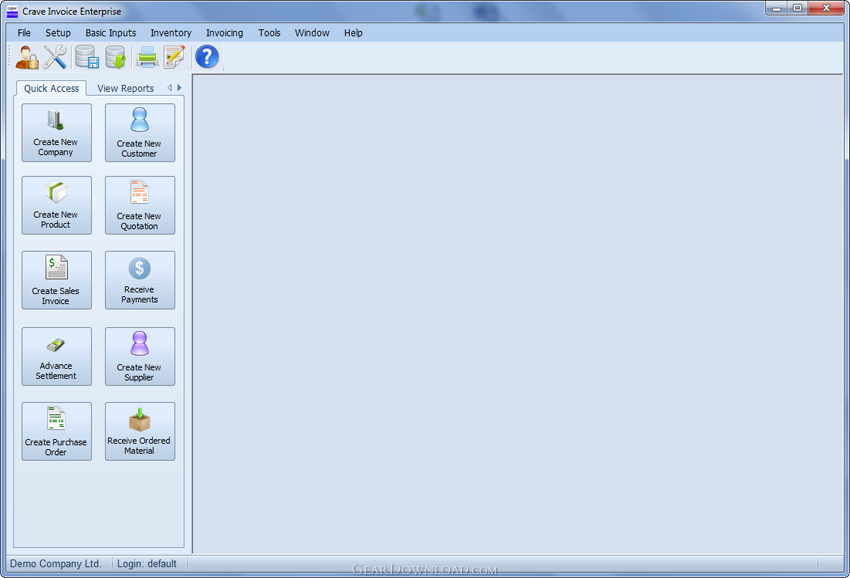Open the wrench and screwdriver settings icon

coord(55,57)
